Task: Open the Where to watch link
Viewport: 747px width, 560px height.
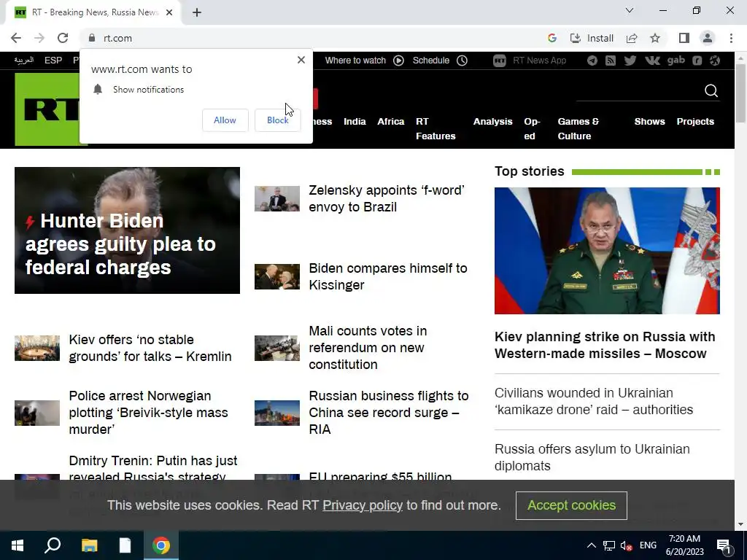Action: (x=355, y=61)
